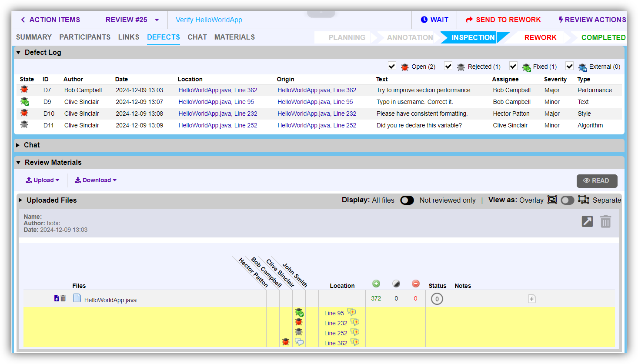Click the Send to Rework button
The image size is (638, 364).
tap(503, 20)
